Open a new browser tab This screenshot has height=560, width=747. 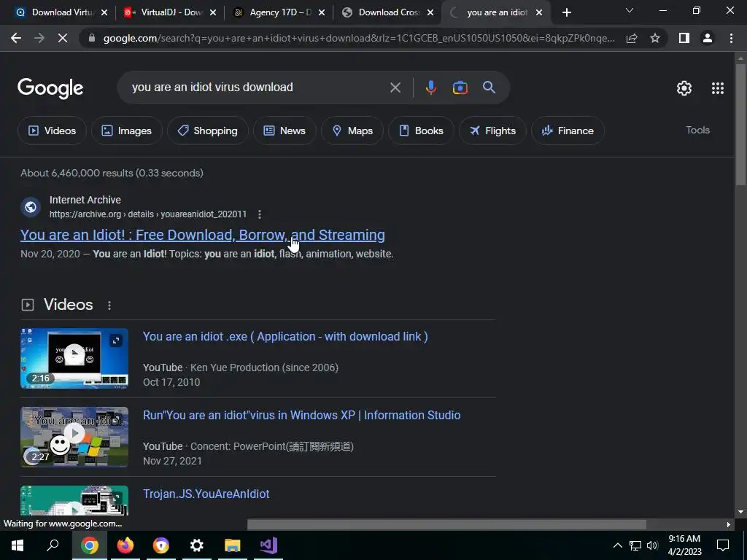click(566, 13)
